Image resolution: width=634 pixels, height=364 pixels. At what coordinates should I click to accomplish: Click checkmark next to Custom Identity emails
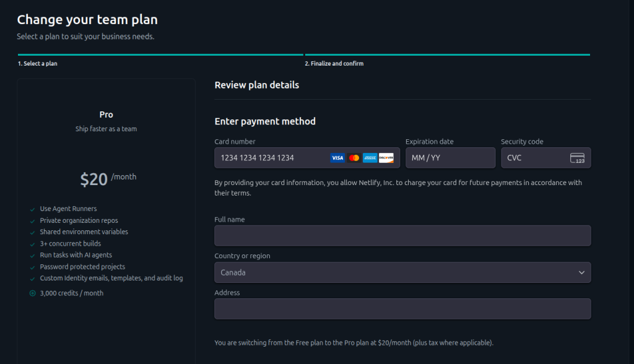(x=32, y=279)
